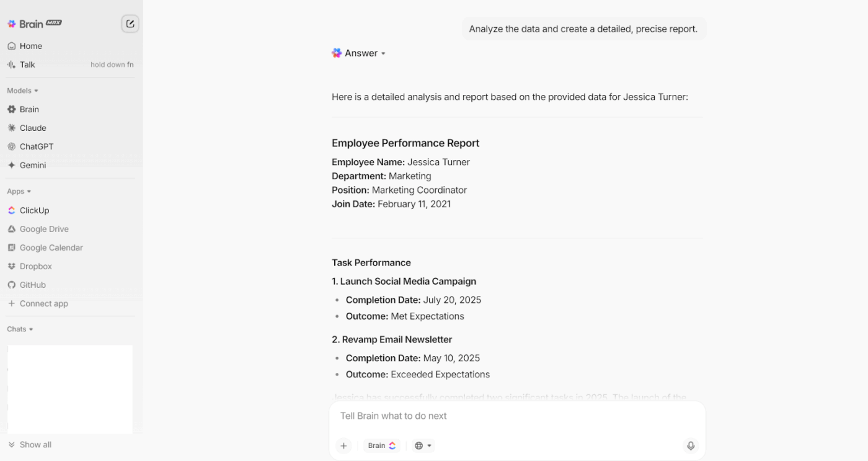Screen dimensions: 868x461
Task: Select the ChatGPT model icon
Action: [x=13, y=146]
